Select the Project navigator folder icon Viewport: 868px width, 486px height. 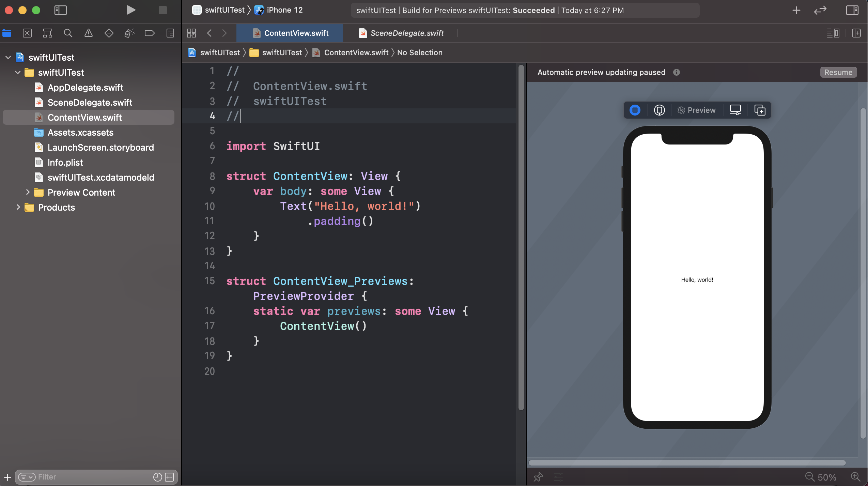pos(7,33)
